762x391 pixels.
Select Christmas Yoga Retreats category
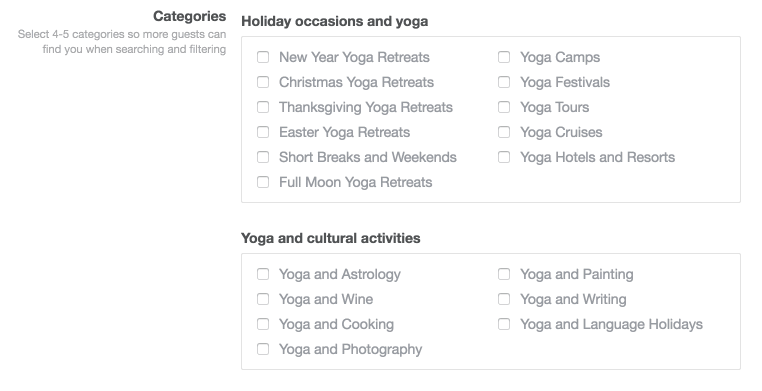[x=263, y=82]
